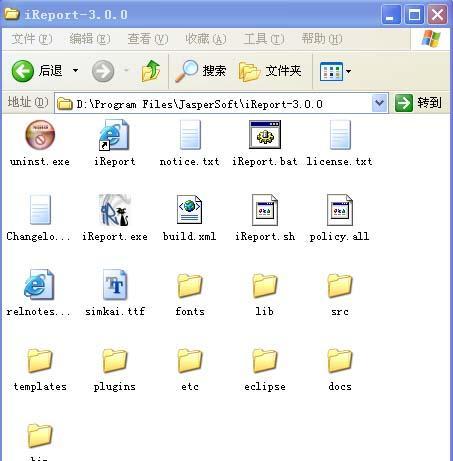Select the iReport.bat batch file icon
453x461 pixels.
(x=265, y=135)
